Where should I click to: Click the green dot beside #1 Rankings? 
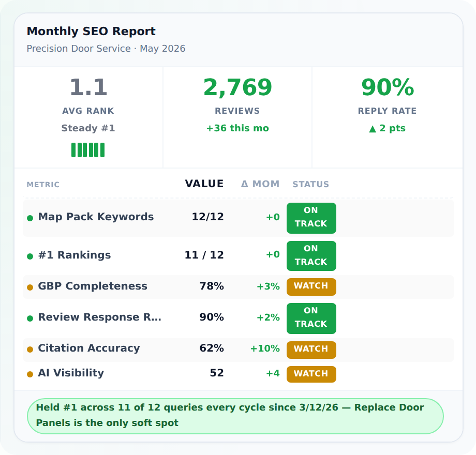tap(30, 256)
